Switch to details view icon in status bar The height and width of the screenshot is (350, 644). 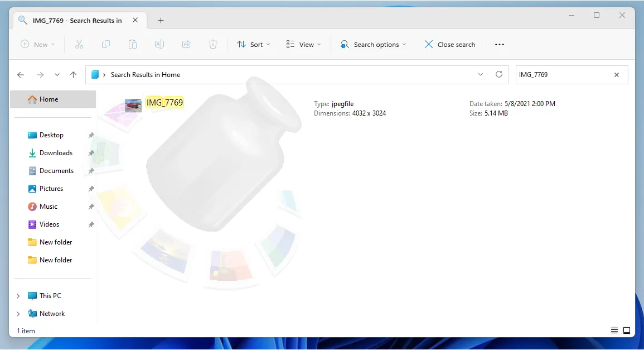[614, 330]
